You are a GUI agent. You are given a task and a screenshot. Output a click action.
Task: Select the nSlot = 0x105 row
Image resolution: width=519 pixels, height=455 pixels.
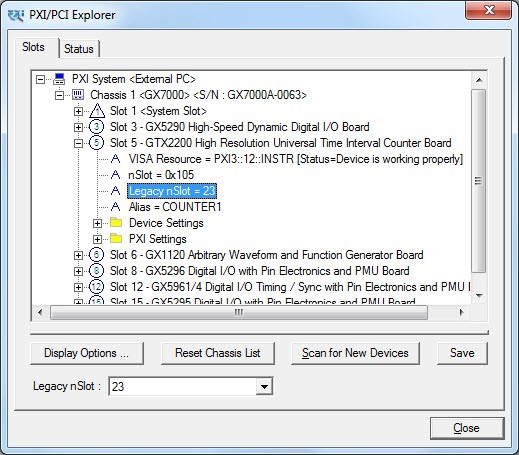tap(161, 175)
